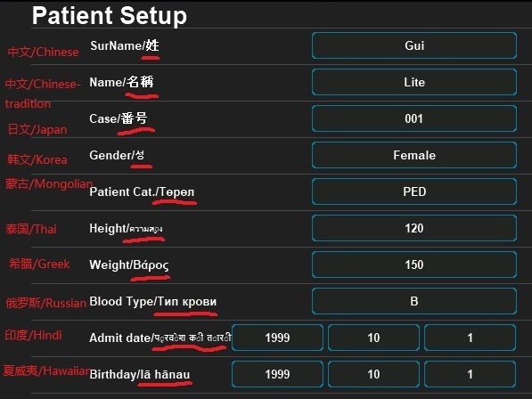Click the Case number field 001
This screenshot has width=532, height=399.
click(x=414, y=118)
